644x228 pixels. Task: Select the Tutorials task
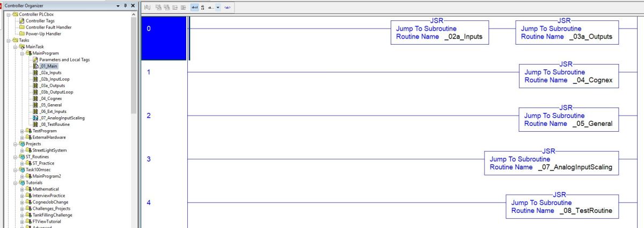tap(33, 182)
